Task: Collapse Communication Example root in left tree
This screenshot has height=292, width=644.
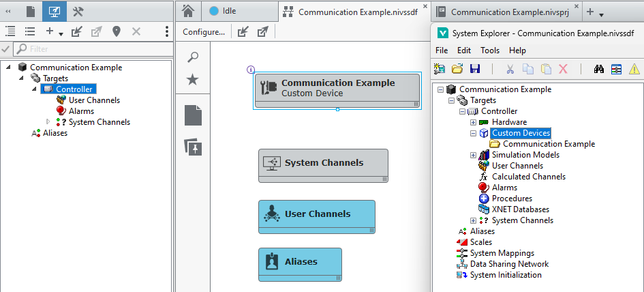Action: point(9,67)
